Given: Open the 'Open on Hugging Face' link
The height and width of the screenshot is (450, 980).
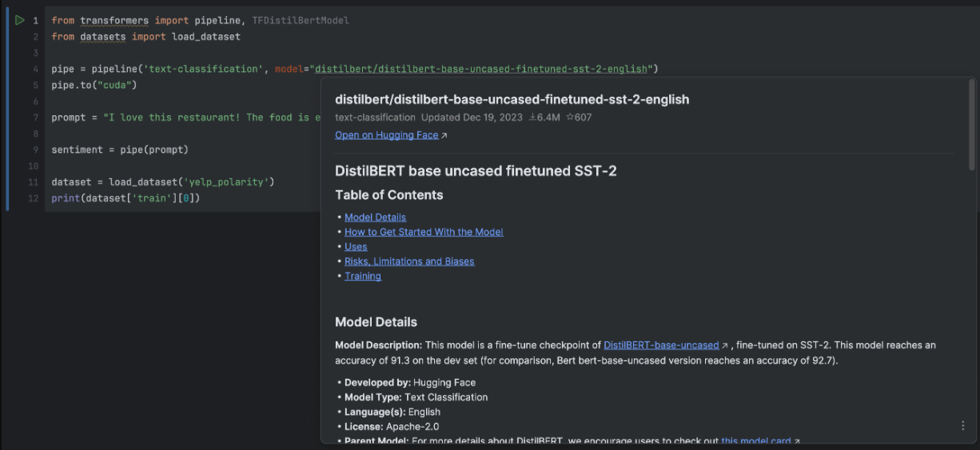Looking at the screenshot, I should (x=387, y=135).
